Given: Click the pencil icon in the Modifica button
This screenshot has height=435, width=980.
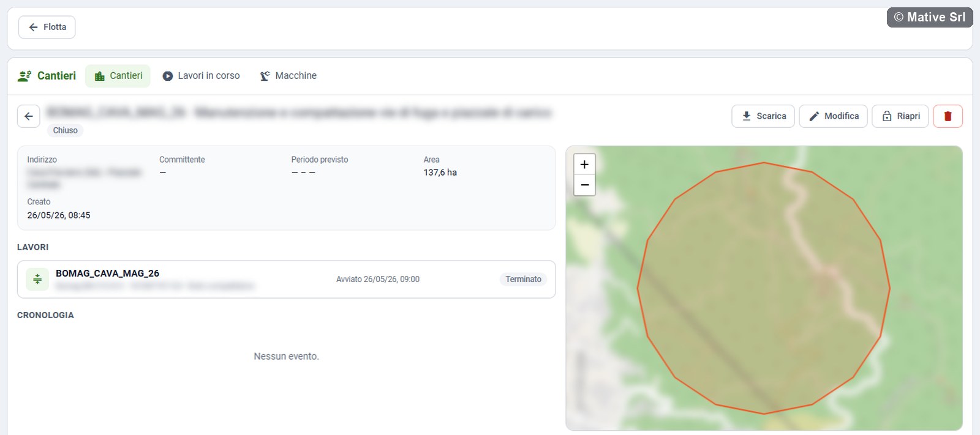Looking at the screenshot, I should click(x=814, y=116).
